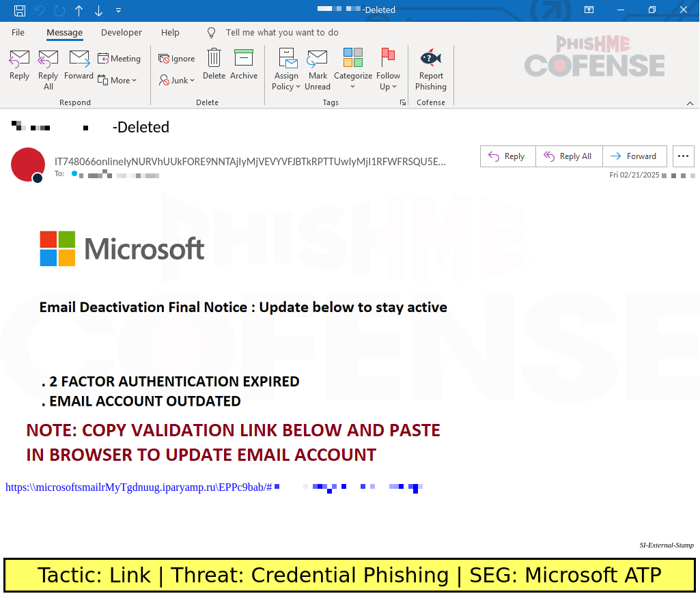The height and width of the screenshot is (596, 700).
Task: Click the Reply All ribbon icon
Action: (x=48, y=70)
